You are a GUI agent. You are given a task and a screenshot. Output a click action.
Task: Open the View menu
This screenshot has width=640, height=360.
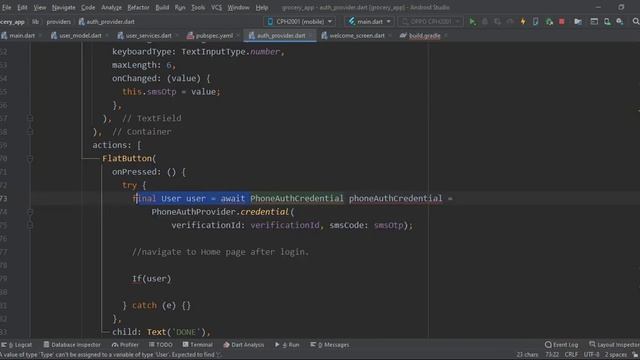click(40, 7)
